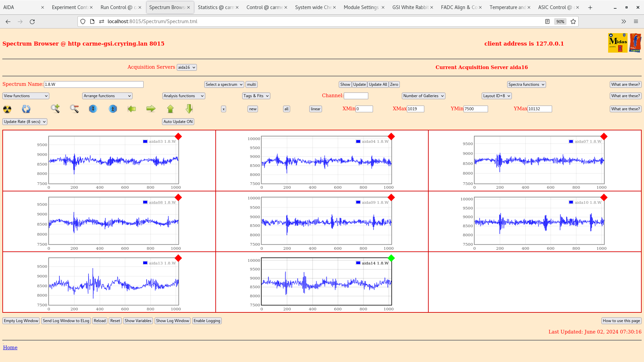
Task: Switch to the Run Control browser tab
Action: pyautogui.click(x=118, y=7)
